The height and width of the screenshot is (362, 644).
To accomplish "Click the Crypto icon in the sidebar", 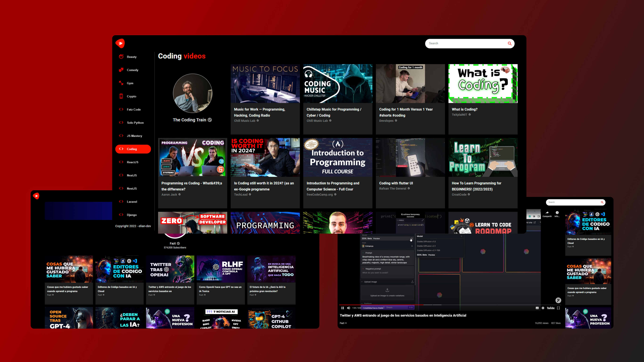I will pos(121,96).
